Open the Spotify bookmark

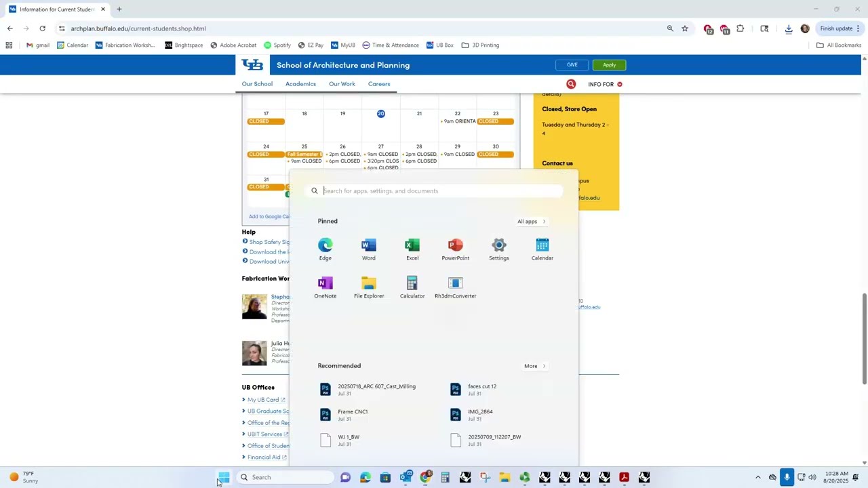coord(277,45)
